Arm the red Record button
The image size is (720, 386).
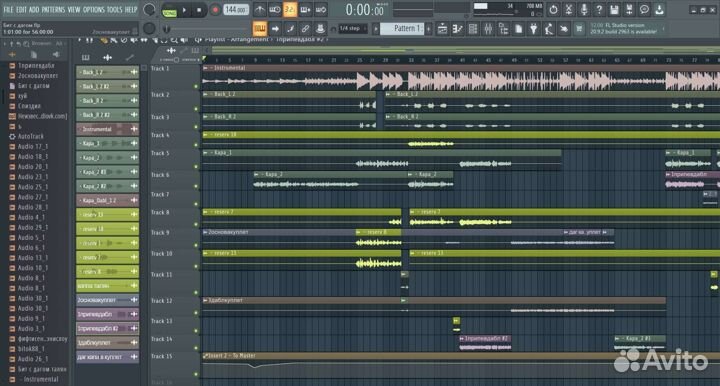(215, 10)
